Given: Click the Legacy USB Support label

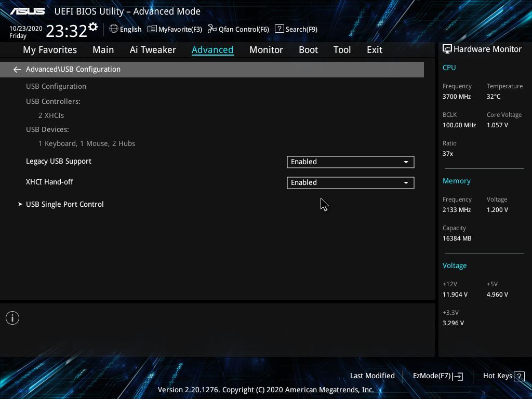Looking at the screenshot, I should coord(59,162).
